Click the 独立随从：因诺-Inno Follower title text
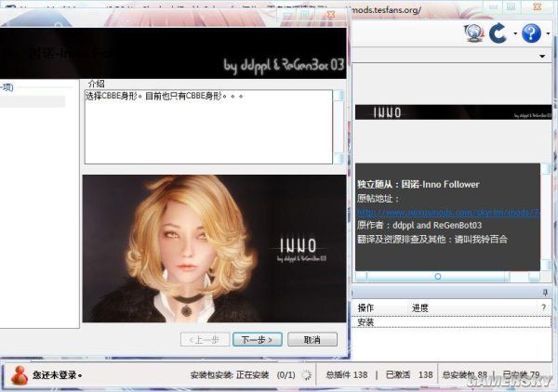Viewport: 558px width, 392px height. tap(418, 184)
